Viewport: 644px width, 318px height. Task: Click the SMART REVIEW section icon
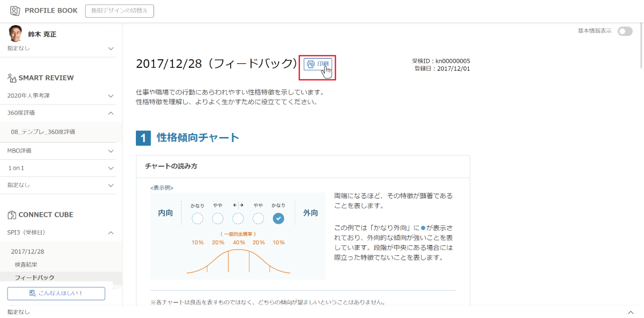12,78
